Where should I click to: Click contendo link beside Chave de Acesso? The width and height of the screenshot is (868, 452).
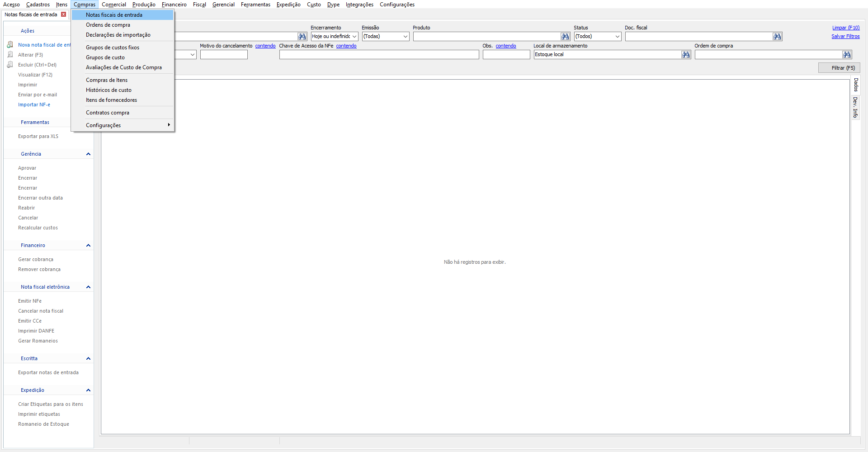click(346, 46)
